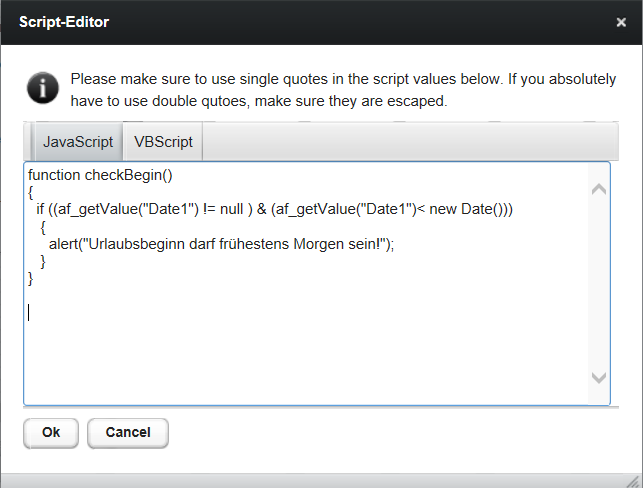Screen dimensions: 643x488
Task: Click the code area's scroll up arrow
Action: [599, 189]
